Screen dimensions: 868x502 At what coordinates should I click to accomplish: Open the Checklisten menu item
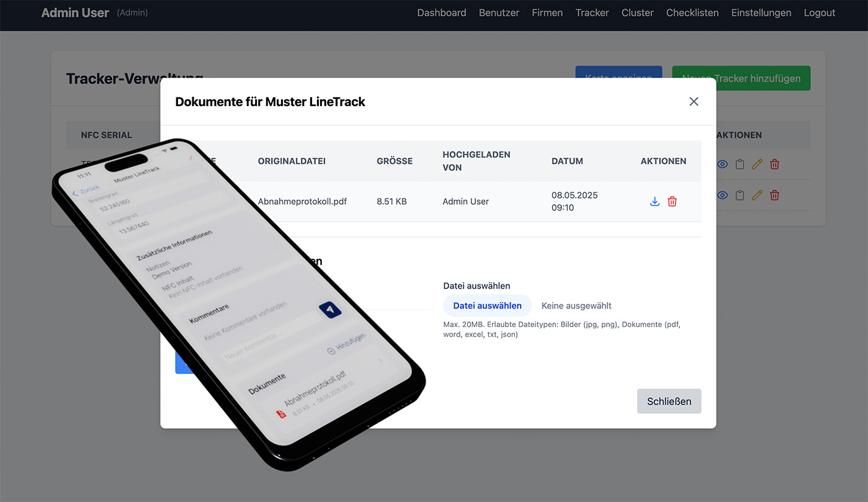point(692,13)
